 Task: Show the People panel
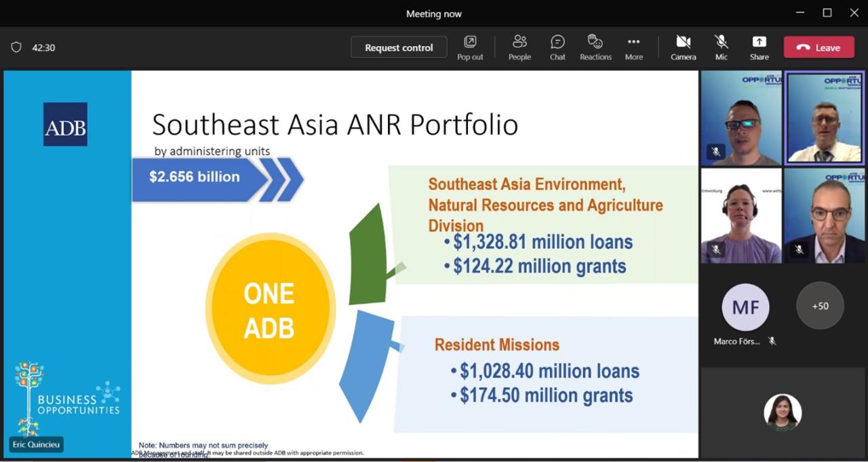click(x=519, y=47)
